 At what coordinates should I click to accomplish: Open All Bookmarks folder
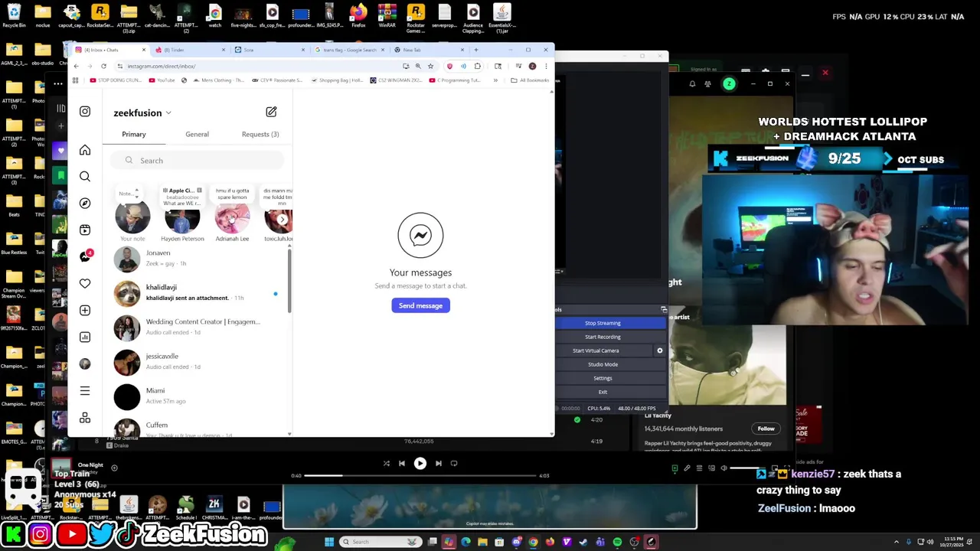pos(530,80)
